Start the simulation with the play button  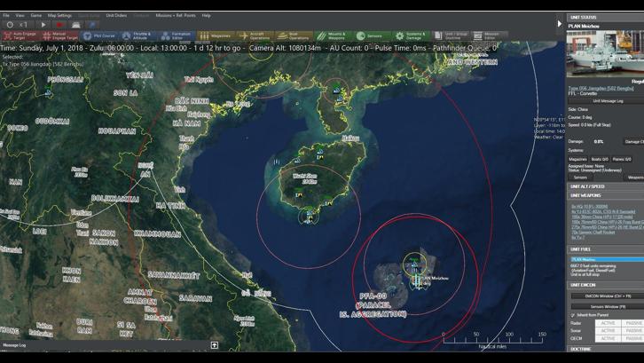tap(43, 25)
